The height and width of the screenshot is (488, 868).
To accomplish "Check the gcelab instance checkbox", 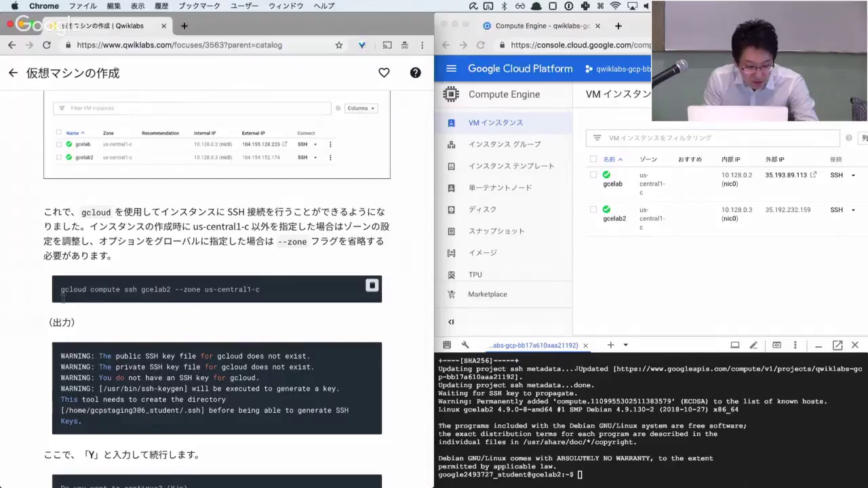I will (593, 175).
